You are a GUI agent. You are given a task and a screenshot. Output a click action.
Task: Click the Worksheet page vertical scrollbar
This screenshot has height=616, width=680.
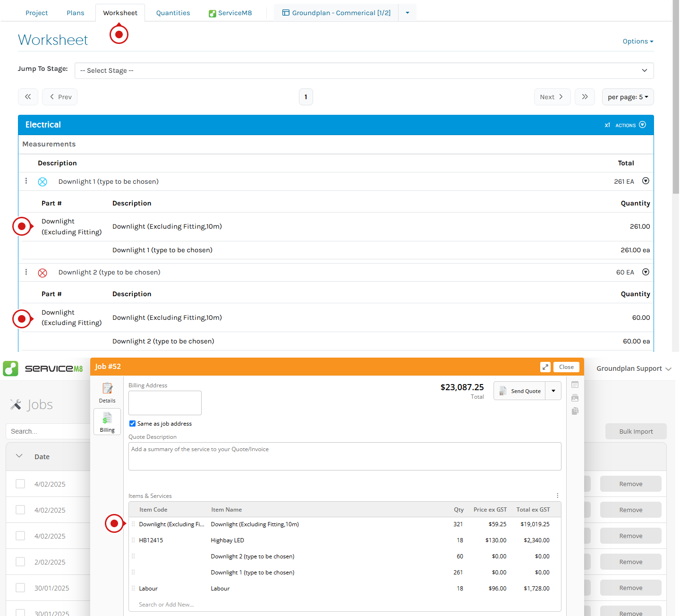click(x=676, y=97)
